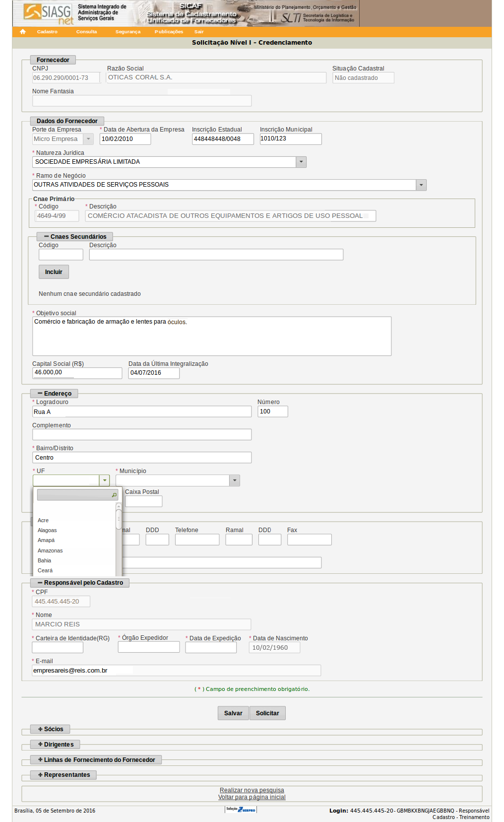The height and width of the screenshot is (822, 504).
Task: Click the E-mail field
Action: point(177,670)
